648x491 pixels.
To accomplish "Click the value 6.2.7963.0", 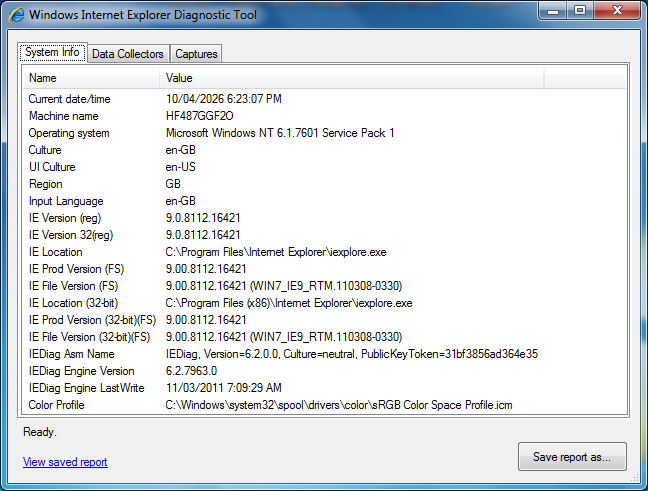I will tap(191, 371).
